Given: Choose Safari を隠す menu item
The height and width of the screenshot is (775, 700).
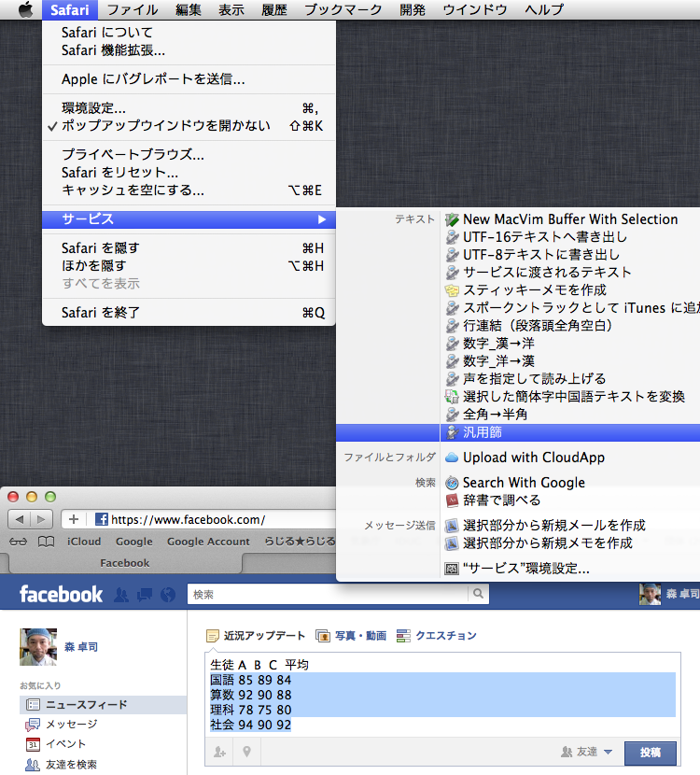Looking at the screenshot, I should click(x=189, y=248).
